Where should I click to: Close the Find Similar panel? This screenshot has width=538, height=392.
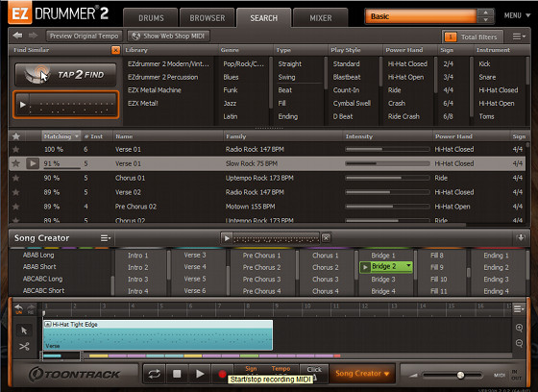pos(115,50)
